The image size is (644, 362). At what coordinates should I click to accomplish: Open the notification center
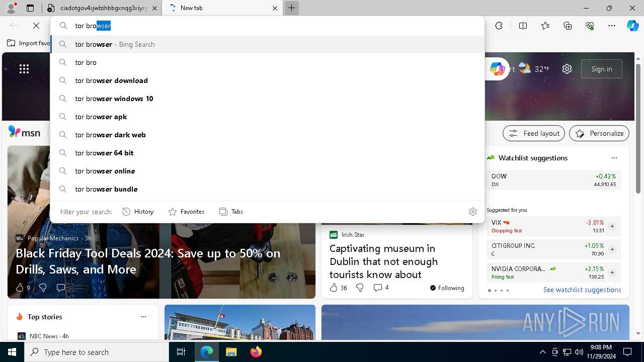point(627,352)
